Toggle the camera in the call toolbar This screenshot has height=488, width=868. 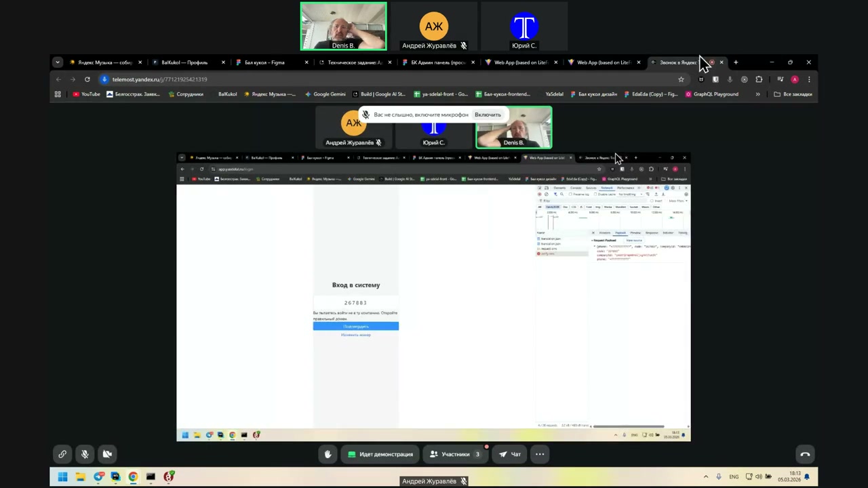[x=107, y=454]
